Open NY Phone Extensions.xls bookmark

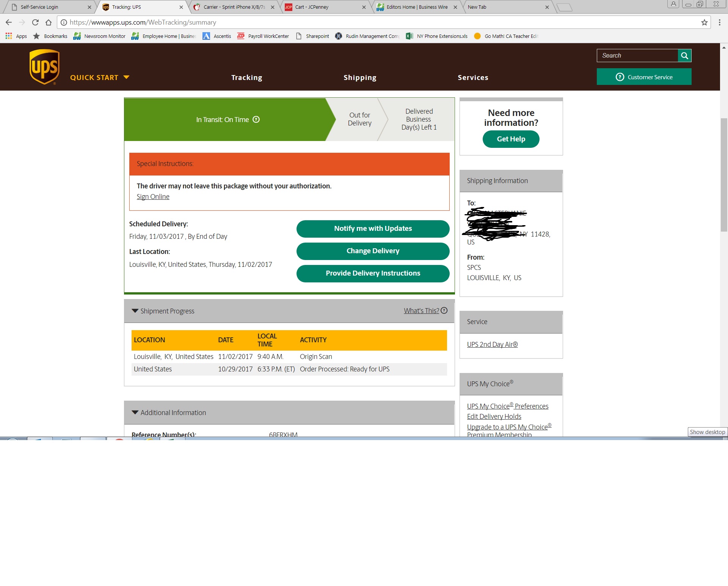click(x=436, y=36)
